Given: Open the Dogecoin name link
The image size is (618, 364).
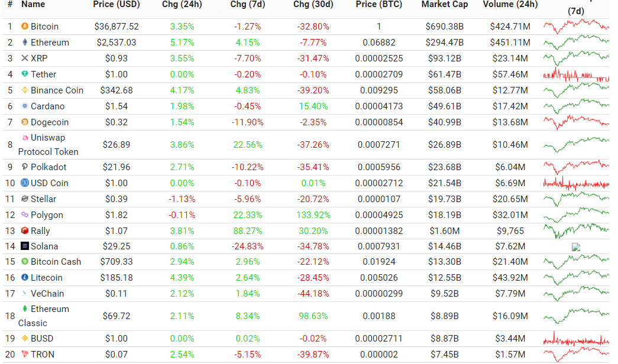Looking at the screenshot, I should click(50, 122).
